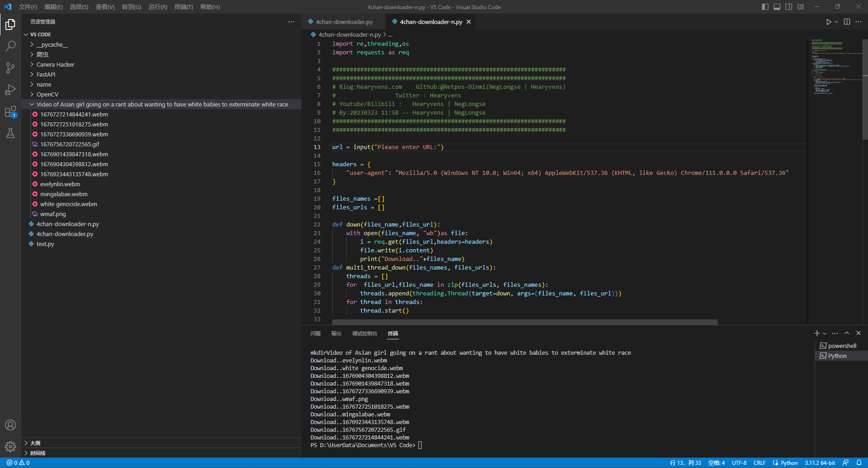Open 1676756720722565.gif in explorer
Screen dimensions: 868x468
[162, 144]
